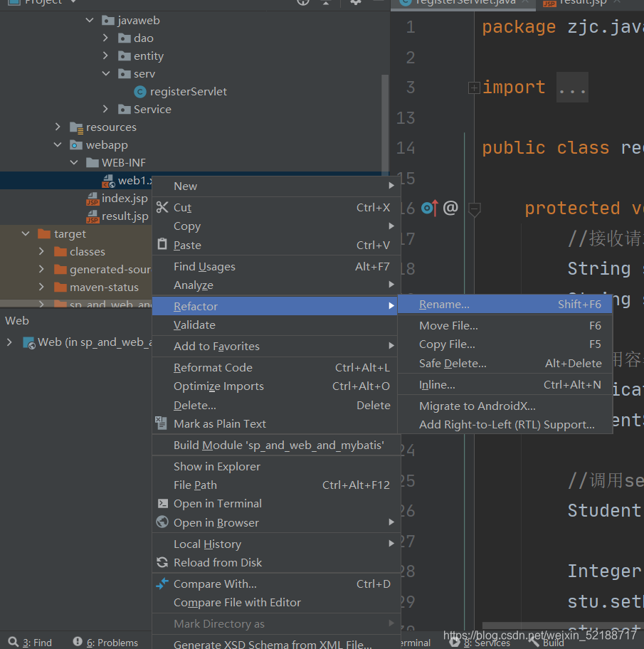Screen dimensions: 644x649
Task: Collapse the serv folder
Action: point(106,73)
